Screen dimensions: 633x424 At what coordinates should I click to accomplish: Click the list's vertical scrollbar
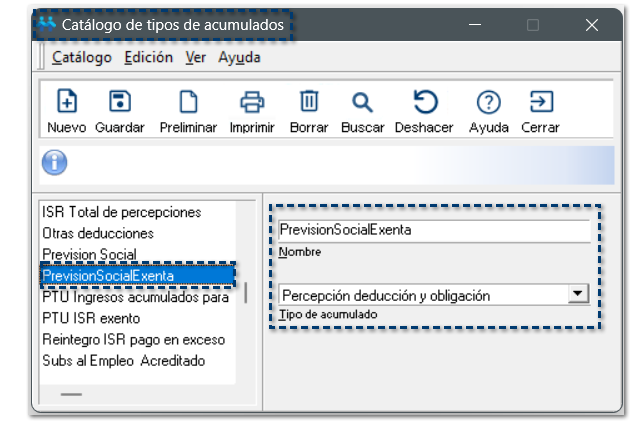[245, 296]
